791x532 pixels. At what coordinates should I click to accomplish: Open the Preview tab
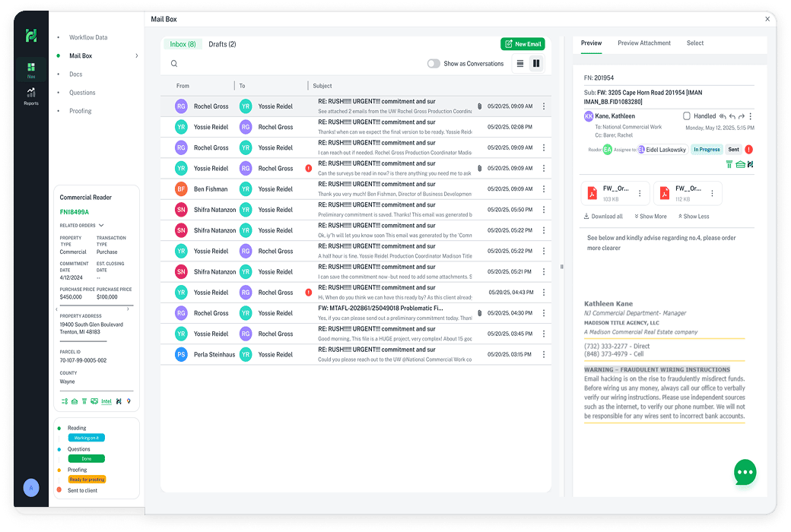[591, 43]
